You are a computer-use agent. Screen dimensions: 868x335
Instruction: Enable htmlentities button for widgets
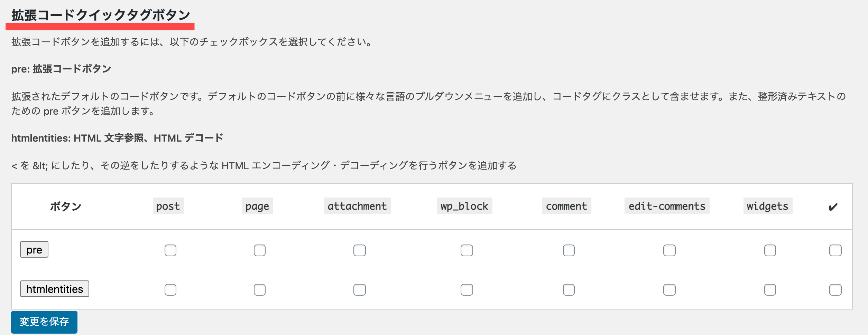pyautogui.click(x=770, y=290)
